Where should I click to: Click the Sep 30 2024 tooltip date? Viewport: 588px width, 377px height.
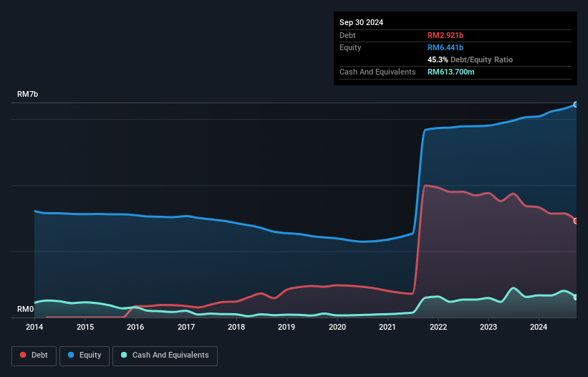pyautogui.click(x=361, y=22)
